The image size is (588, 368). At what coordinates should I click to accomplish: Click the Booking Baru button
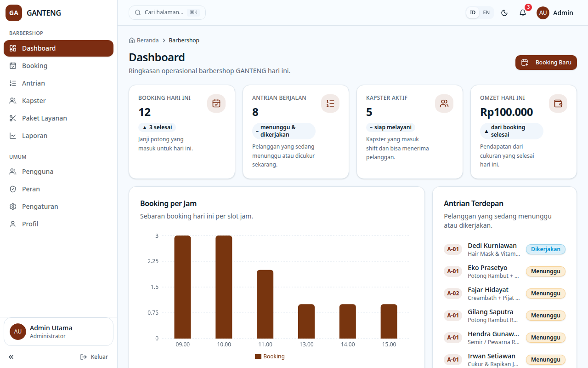point(546,63)
